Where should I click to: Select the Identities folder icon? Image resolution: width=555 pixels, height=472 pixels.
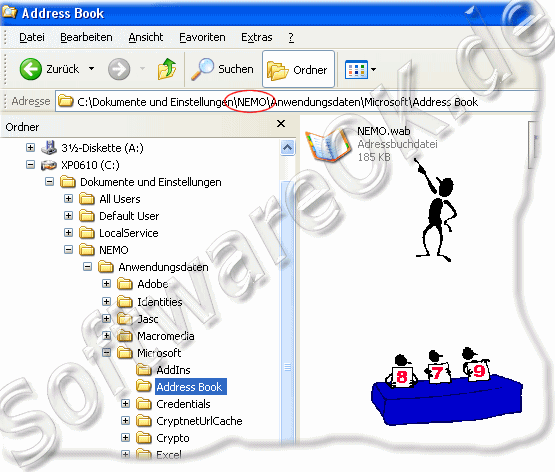tap(125, 301)
